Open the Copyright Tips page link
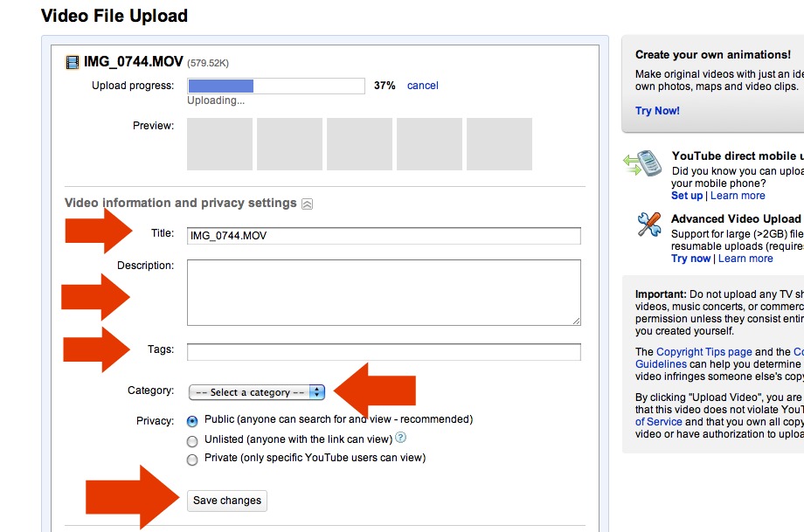The width and height of the screenshot is (804, 532). pos(704,351)
